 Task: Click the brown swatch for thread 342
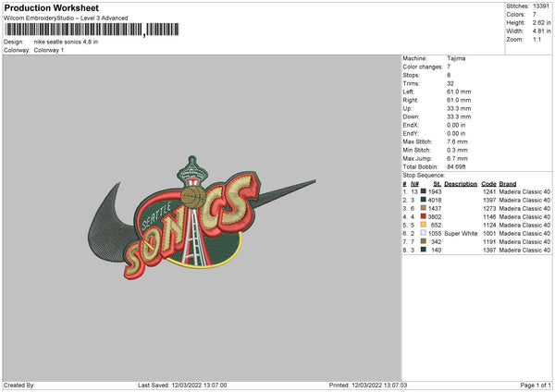423,241
